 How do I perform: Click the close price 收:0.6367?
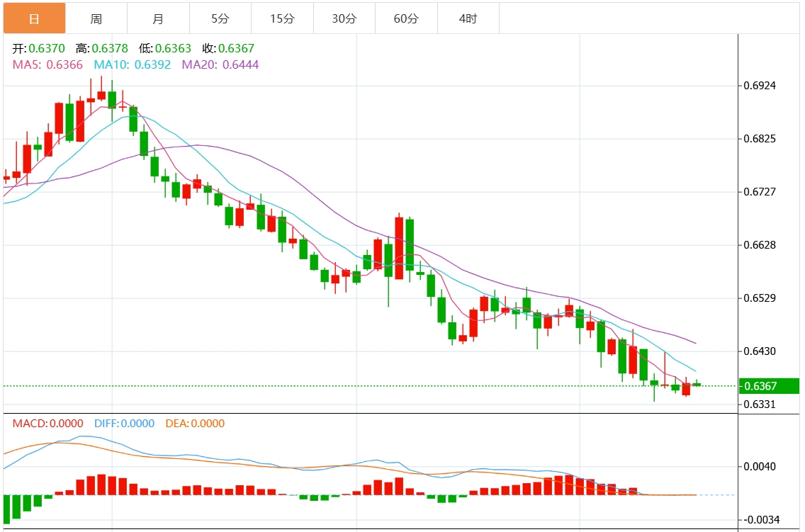[228, 48]
